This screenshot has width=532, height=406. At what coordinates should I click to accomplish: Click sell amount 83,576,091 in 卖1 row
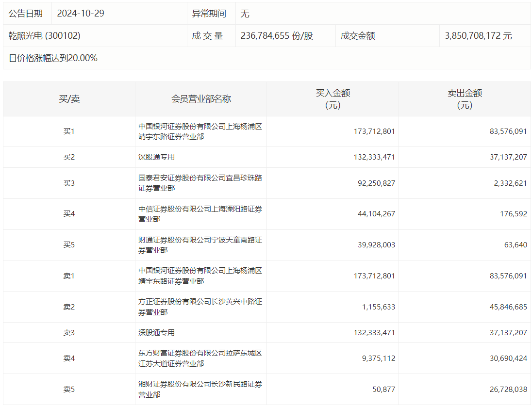point(508,276)
